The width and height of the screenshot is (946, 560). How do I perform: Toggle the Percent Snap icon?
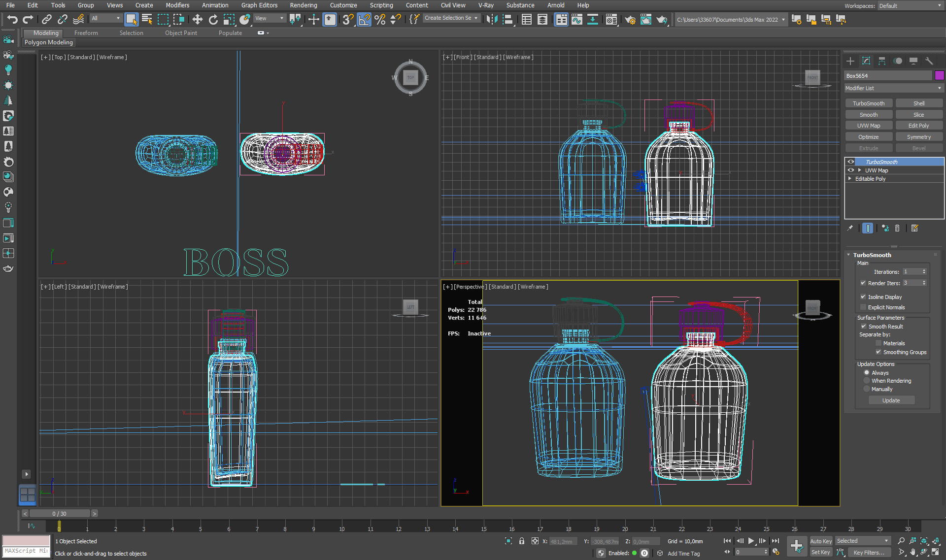(380, 19)
